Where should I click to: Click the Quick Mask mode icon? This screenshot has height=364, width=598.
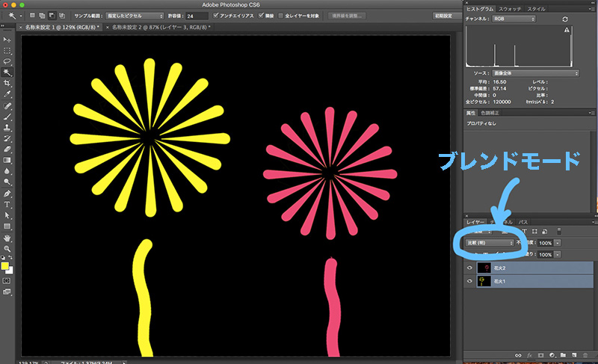[x=7, y=281]
